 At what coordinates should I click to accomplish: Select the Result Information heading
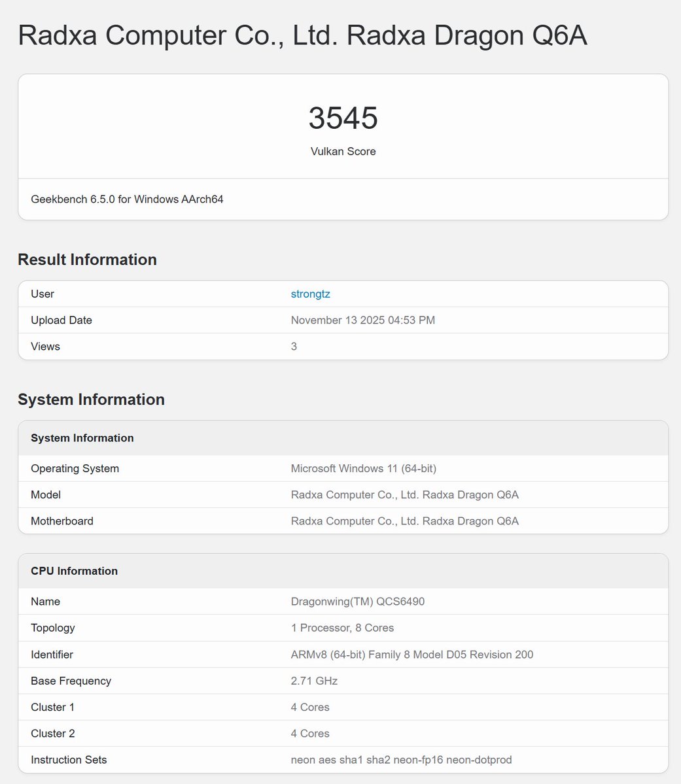(87, 260)
